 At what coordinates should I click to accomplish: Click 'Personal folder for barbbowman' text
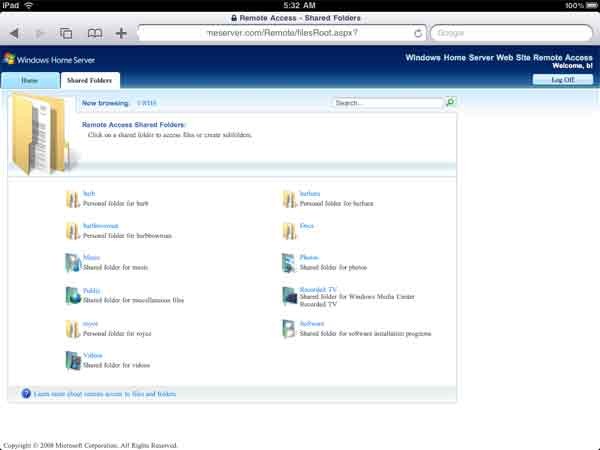coord(127,236)
